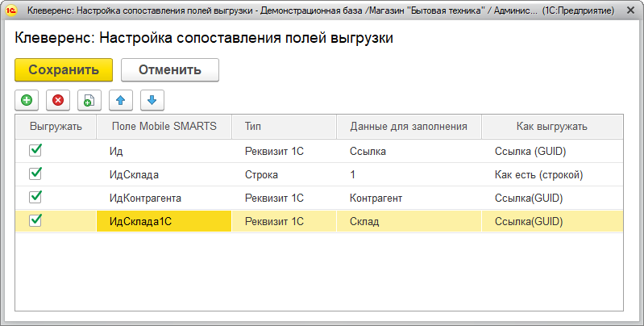644x326 pixels.
Task: Toggle Выгружать checkbox for ИдСклада1С row
Action: [35, 220]
